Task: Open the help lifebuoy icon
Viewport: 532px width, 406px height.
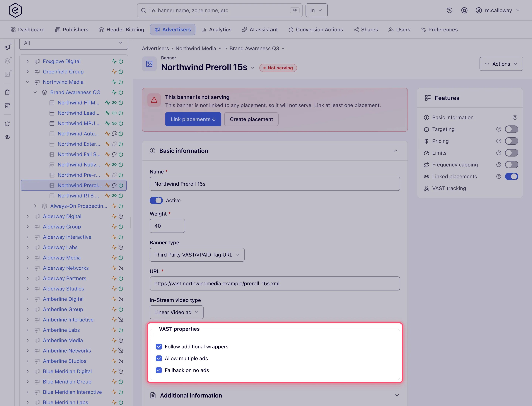Action: pos(464,10)
